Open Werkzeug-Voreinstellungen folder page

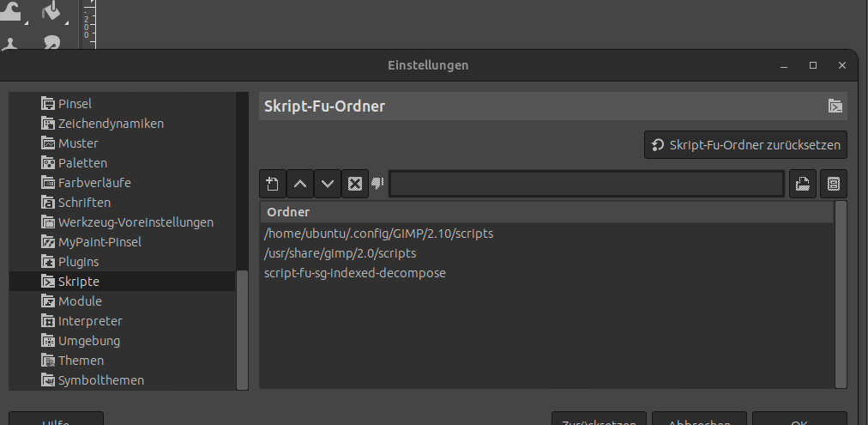point(136,222)
